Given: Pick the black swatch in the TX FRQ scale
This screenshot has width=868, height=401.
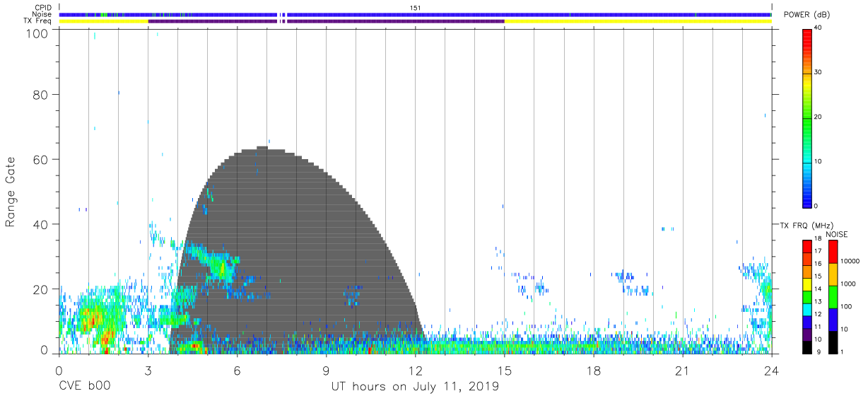Looking at the screenshot, I should (807, 348).
